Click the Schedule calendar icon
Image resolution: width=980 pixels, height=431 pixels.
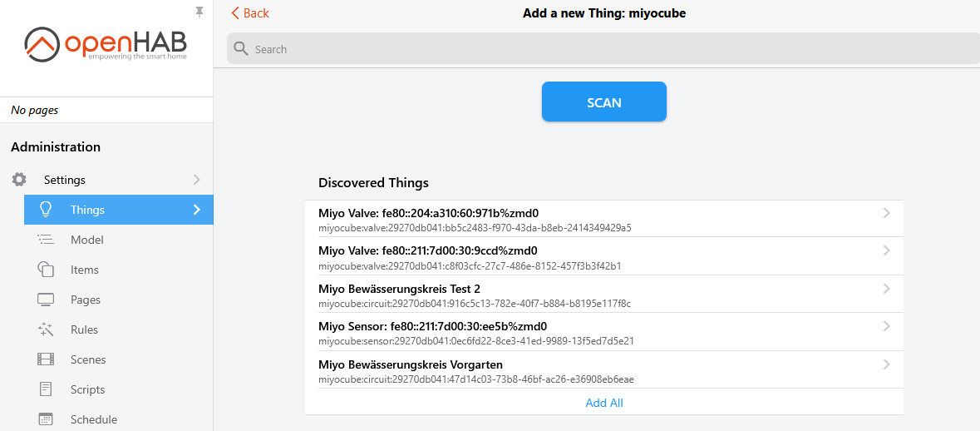coord(46,419)
